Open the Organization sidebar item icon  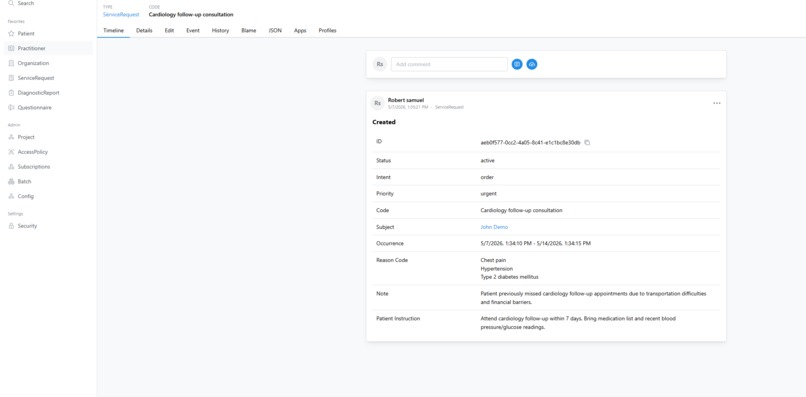click(x=11, y=63)
